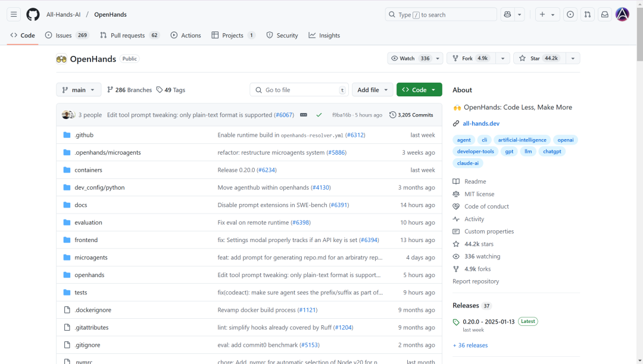Click the Type / to search box
The height and width of the screenshot is (364, 643).
pyautogui.click(x=441, y=14)
